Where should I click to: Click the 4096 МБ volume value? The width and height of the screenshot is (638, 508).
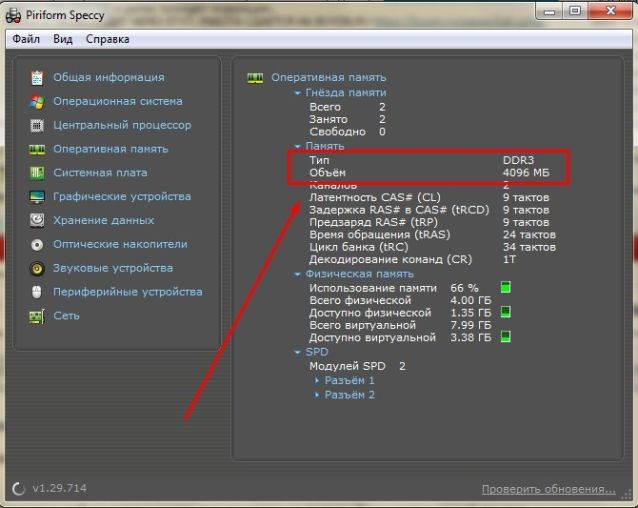tap(526, 173)
